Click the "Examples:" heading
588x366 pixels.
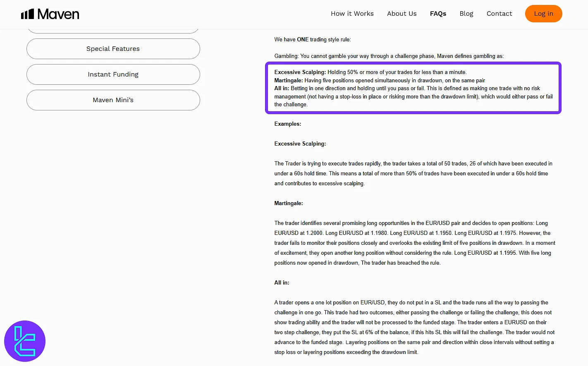pos(288,124)
